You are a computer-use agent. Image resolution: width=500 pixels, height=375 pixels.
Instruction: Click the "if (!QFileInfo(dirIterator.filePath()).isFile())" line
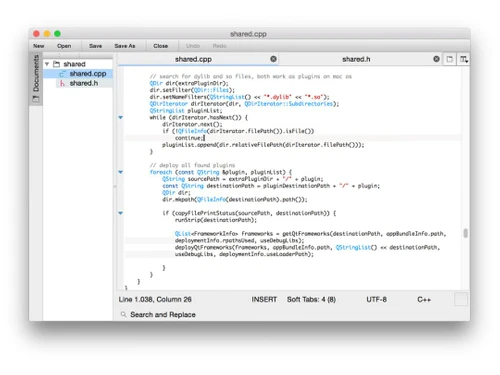click(x=238, y=131)
